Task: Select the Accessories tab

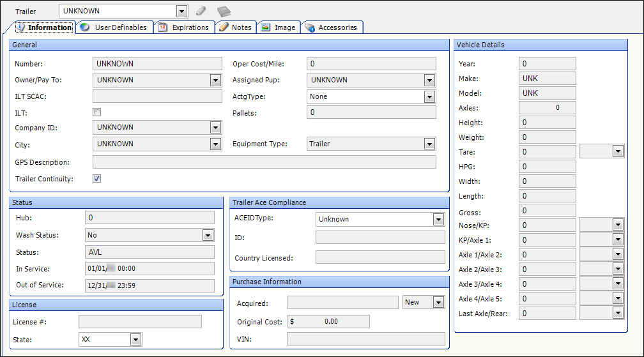Action: point(331,27)
